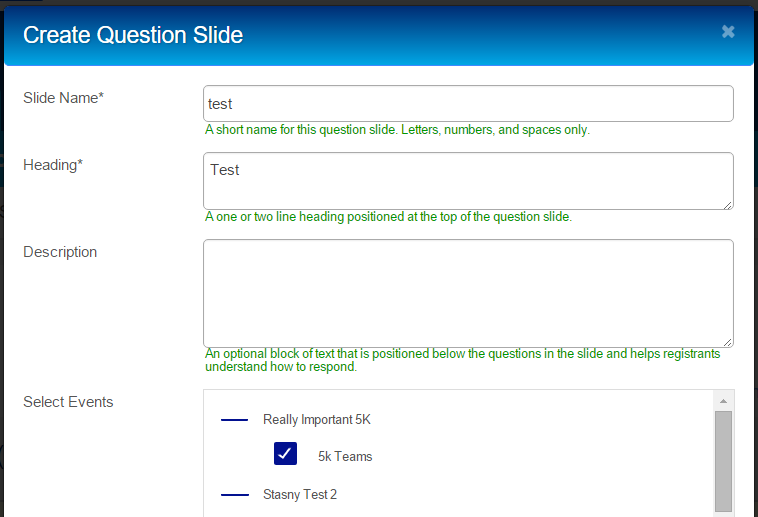The width and height of the screenshot is (758, 517).
Task: Click the events list scroll-up arrow
Action: click(x=724, y=399)
